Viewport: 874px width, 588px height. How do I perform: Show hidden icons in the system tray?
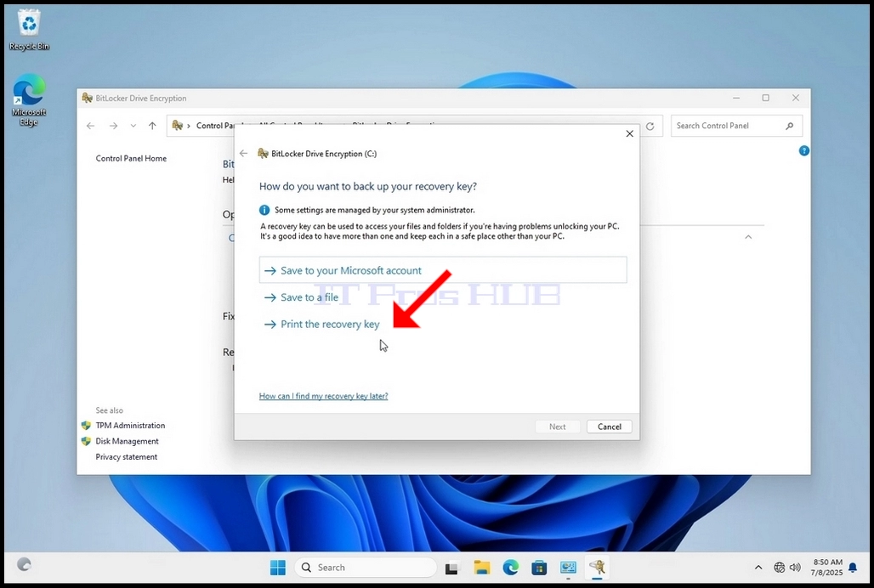click(x=758, y=568)
